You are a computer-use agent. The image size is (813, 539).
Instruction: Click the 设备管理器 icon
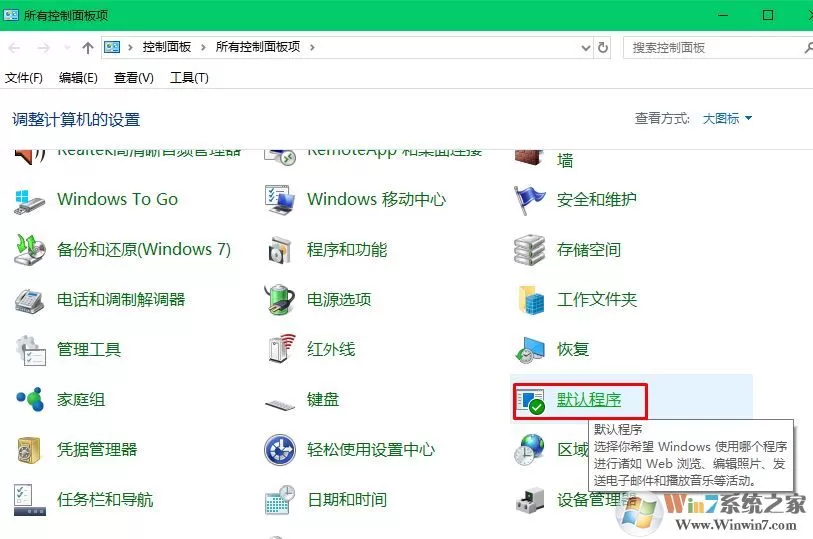coord(530,500)
